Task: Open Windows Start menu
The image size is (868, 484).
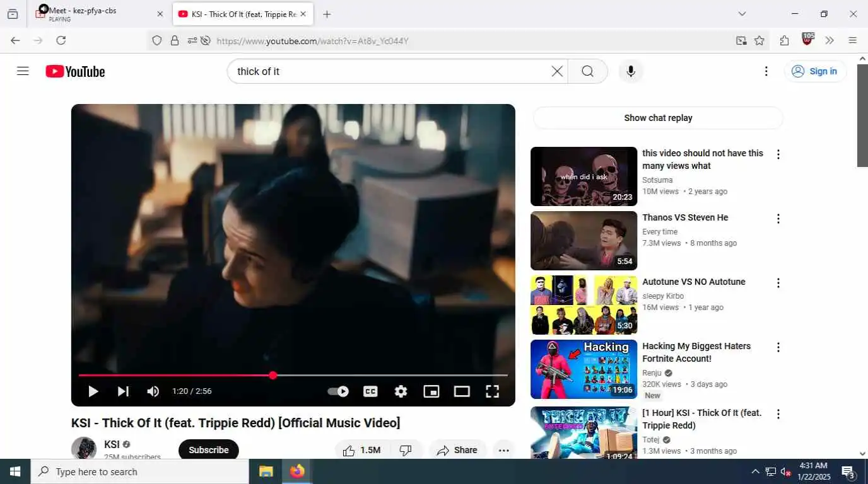Action: click(x=15, y=471)
